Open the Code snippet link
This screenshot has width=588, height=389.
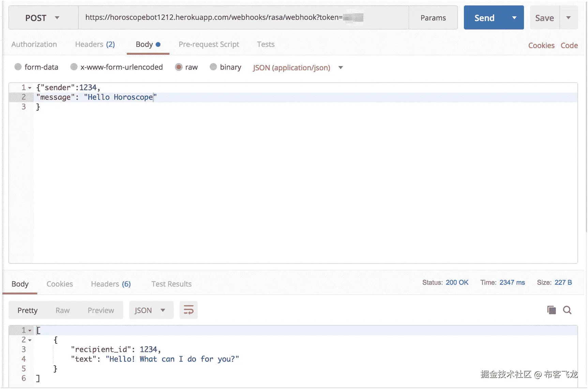coord(569,45)
